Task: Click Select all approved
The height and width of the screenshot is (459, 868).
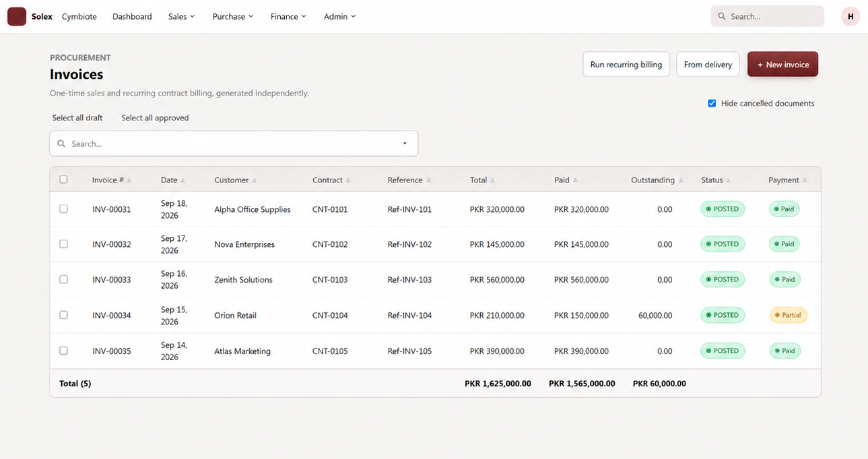Action: click(x=155, y=118)
